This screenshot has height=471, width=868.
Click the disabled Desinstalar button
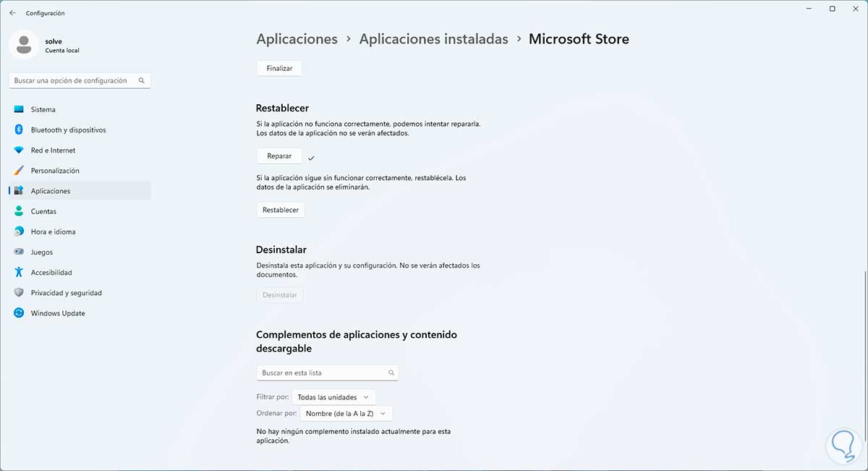(x=280, y=295)
